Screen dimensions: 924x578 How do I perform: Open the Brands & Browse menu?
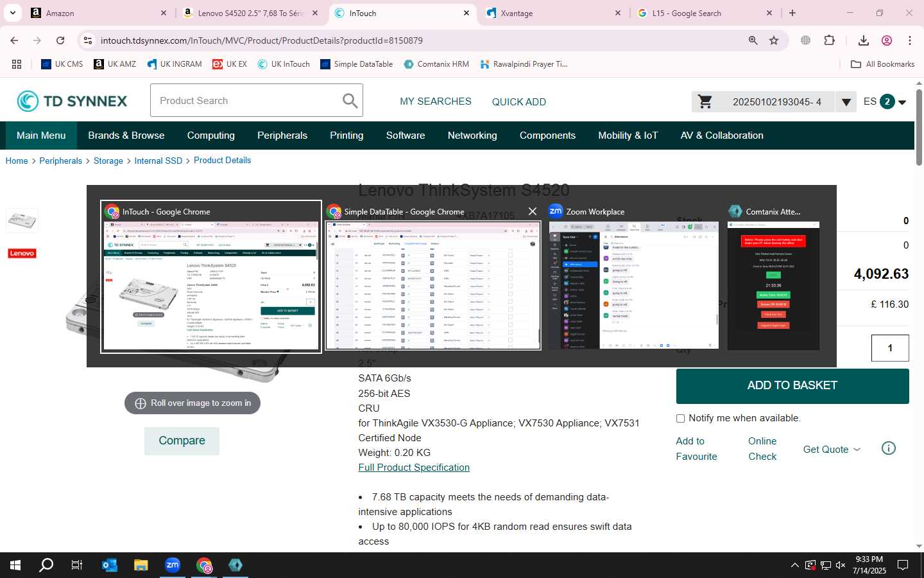[126, 136]
